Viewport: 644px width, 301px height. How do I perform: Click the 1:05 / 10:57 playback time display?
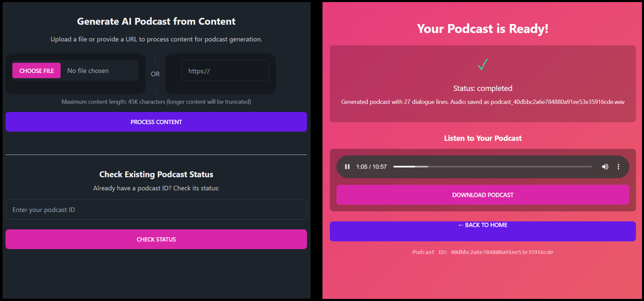point(371,167)
